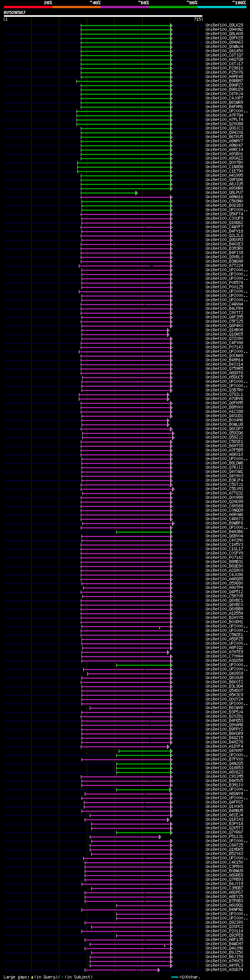This screenshot has width=250, height=980.
Task: Select the label UniRef100_C3XUF9
Action: (224, 219)
